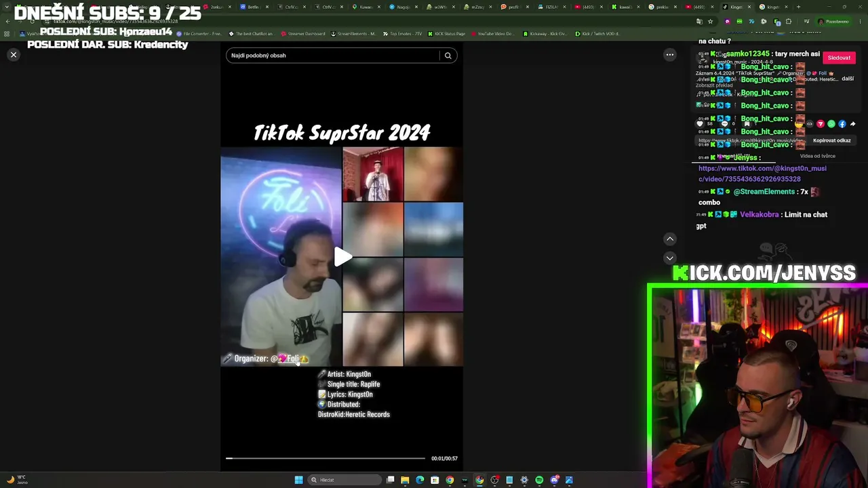This screenshot has width=868, height=488.
Task: Click the share arrow icon
Action: tap(852, 124)
